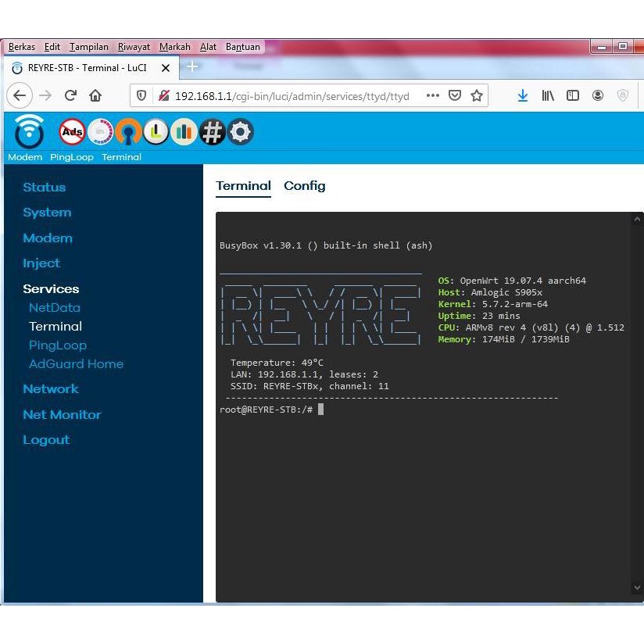Open the Riwayat menu
644x644 pixels.
(134, 47)
